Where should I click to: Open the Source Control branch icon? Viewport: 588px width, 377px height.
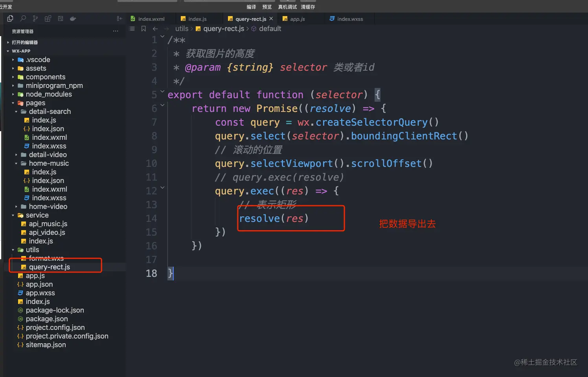click(35, 18)
